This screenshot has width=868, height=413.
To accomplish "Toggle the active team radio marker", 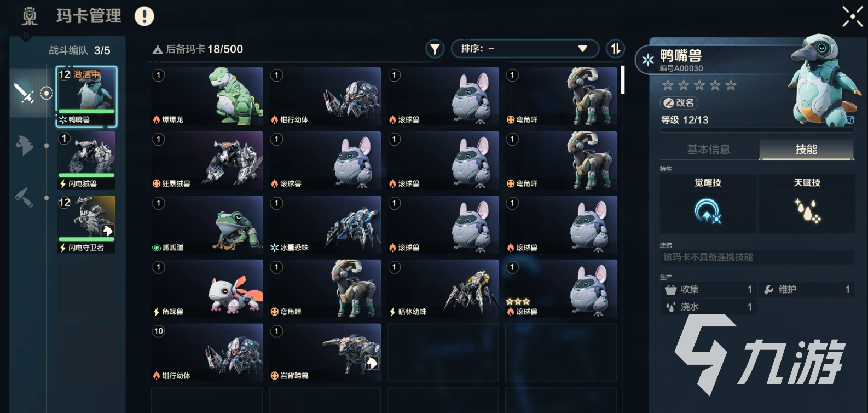I will tap(47, 93).
